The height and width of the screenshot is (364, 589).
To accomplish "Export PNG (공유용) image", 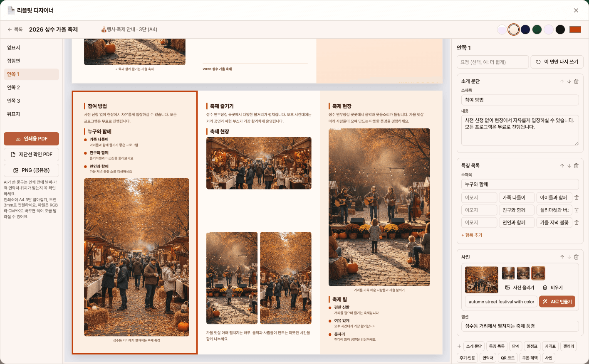I will click(x=31, y=170).
